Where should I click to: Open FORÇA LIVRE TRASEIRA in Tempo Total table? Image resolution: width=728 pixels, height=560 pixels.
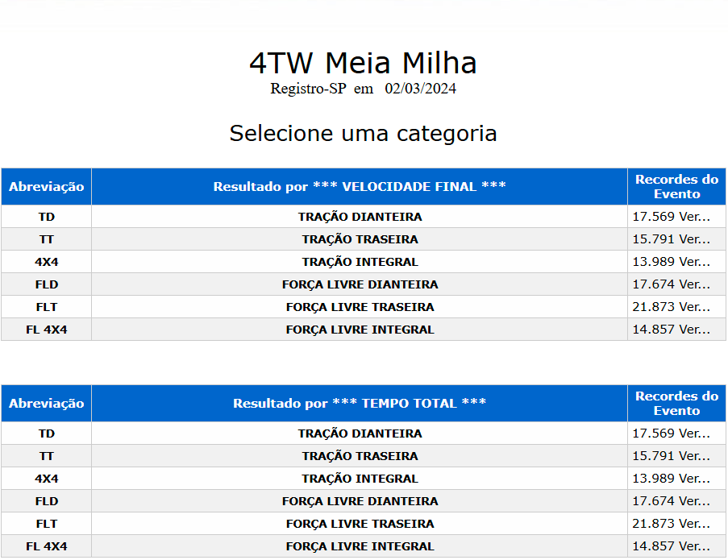(360, 524)
